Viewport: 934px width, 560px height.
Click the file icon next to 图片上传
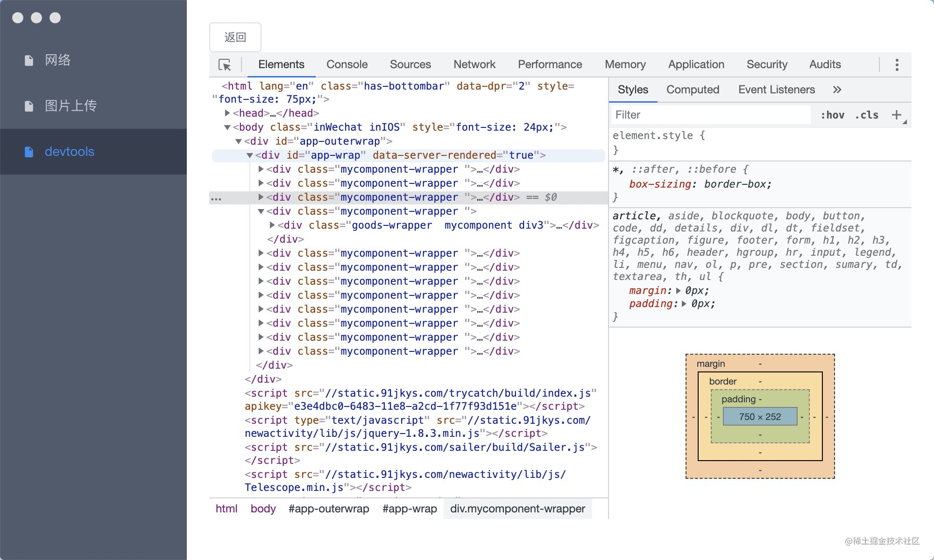pyautogui.click(x=29, y=106)
